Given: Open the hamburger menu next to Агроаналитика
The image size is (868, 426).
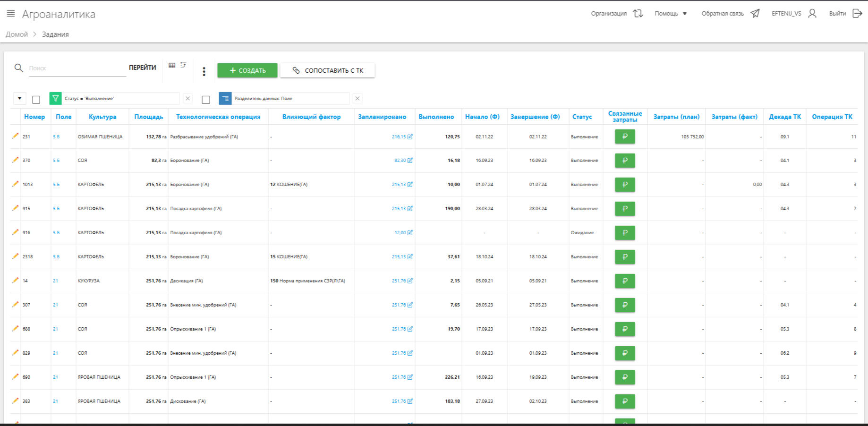Looking at the screenshot, I should 11,14.
